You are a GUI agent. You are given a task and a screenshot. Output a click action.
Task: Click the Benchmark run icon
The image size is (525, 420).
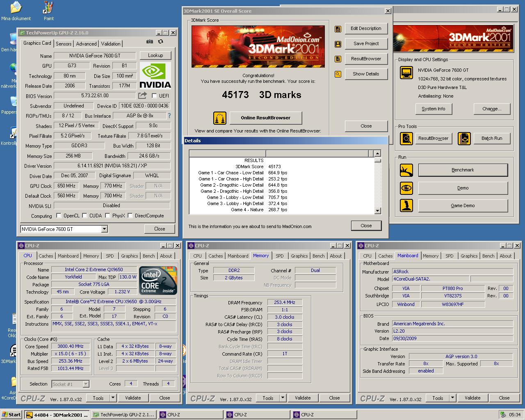pyautogui.click(x=406, y=170)
